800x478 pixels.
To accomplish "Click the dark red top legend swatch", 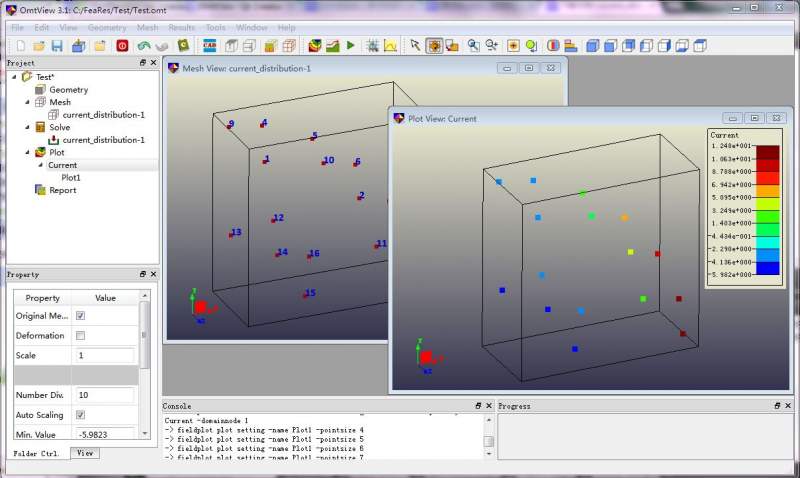I will click(767, 153).
